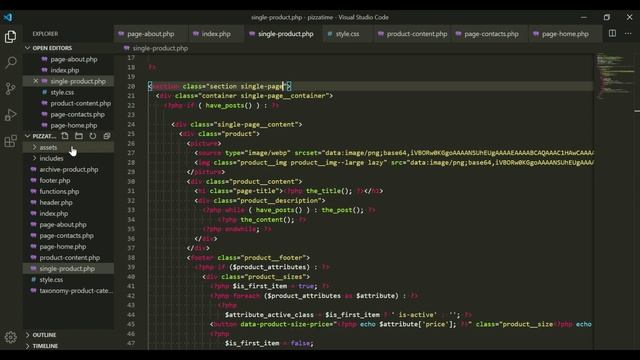Select index.php in Open Editors list
The height and width of the screenshot is (360, 640).
pos(68,70)
